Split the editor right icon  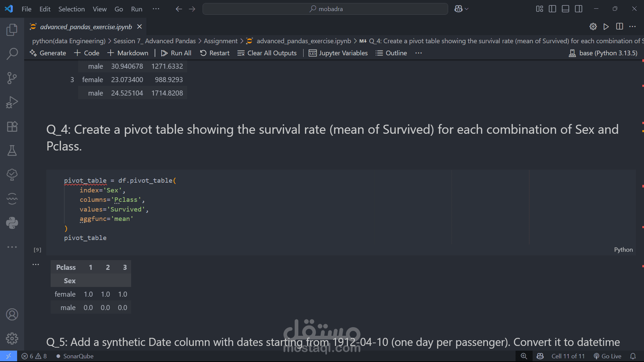point(620,26)
